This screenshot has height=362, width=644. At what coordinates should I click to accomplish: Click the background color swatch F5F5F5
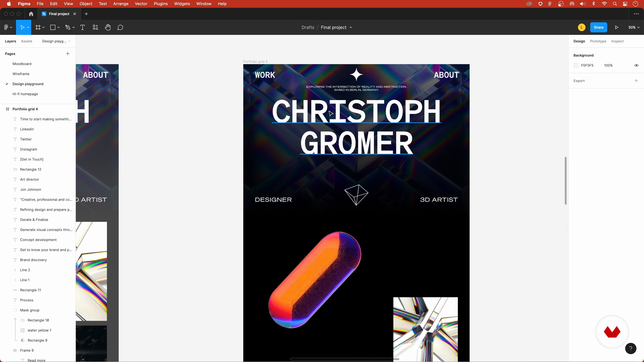(x=576, y=66)
